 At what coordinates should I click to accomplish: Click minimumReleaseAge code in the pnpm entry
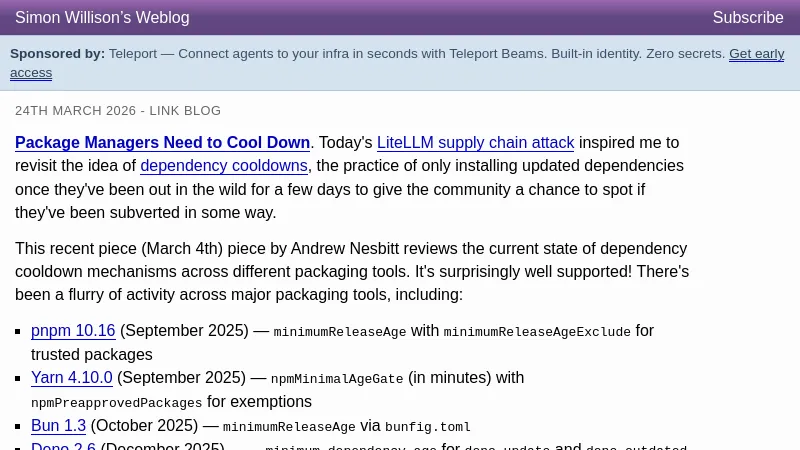(x=340, y=332)
